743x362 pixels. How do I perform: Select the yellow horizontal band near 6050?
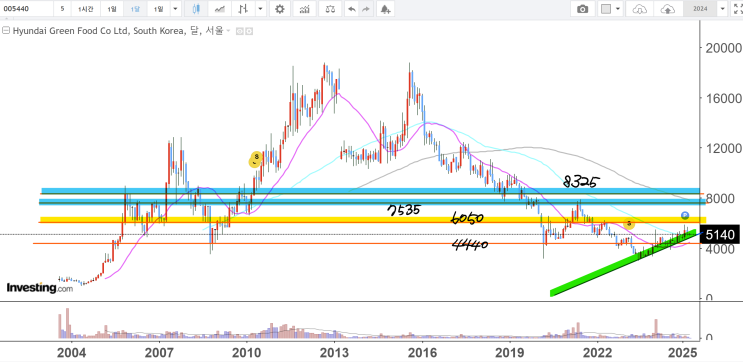(x=373, y=220)
